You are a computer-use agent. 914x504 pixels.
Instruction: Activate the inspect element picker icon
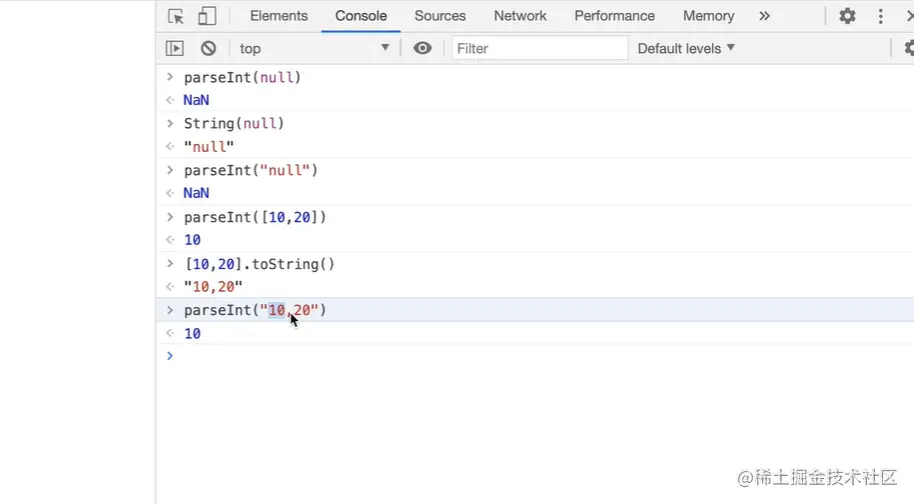[175, 16]
